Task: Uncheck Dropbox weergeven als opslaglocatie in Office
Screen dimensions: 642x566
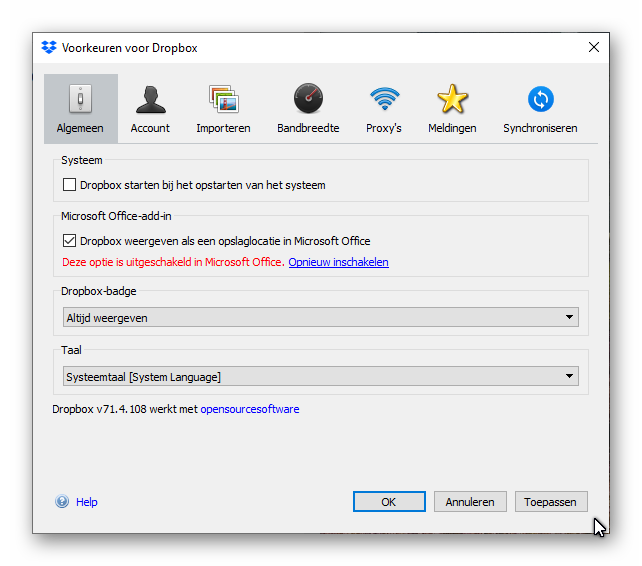Action: 69,240
